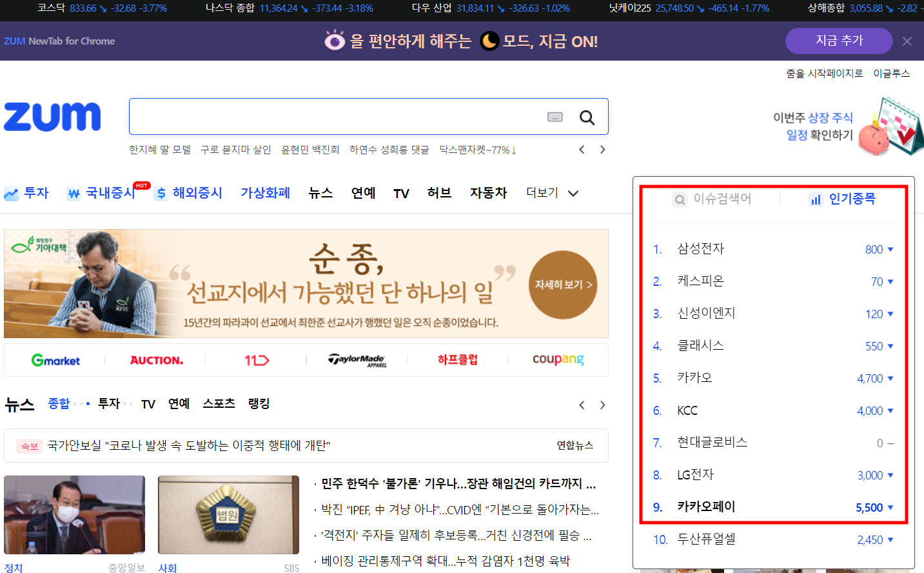Open 허브 menu item
Viewport: 924px width, 573px height.
(439, 193)
